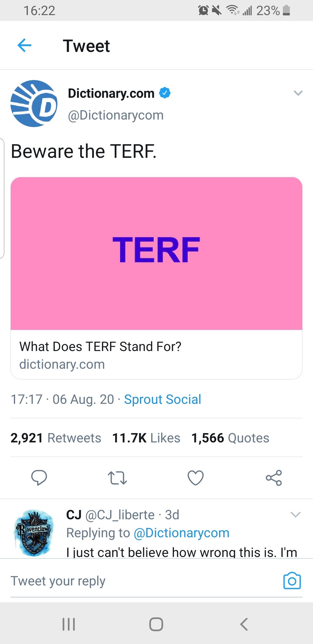The height and width of the screenshot is (644, 313).
Task: Like the tweet with heart icon
Action: [196, 477]
